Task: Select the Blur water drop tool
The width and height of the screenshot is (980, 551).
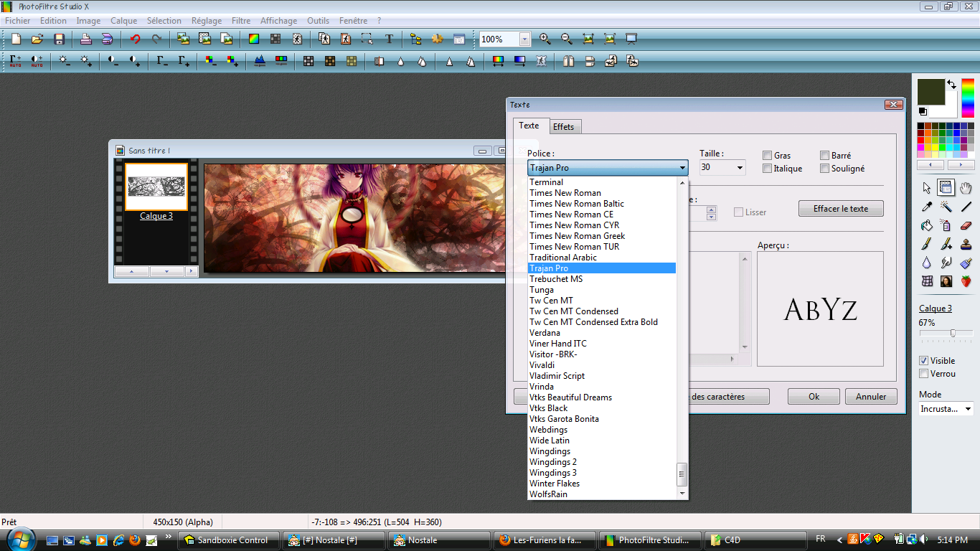Action: (x=926, y=263)
